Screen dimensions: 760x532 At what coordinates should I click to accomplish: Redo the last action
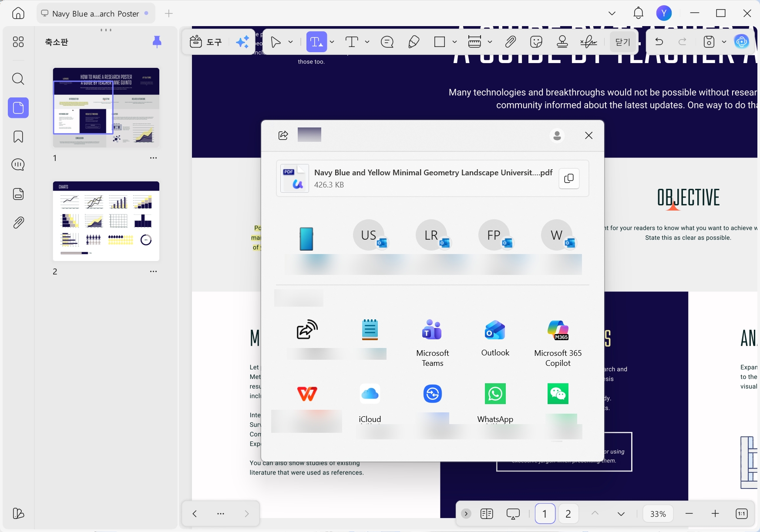683,42
